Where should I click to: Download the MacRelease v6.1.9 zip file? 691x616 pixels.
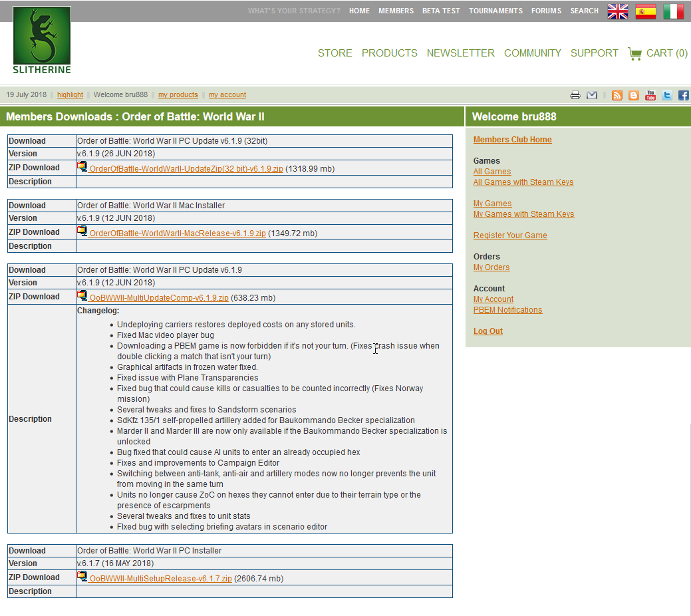[x=178, y=233]
